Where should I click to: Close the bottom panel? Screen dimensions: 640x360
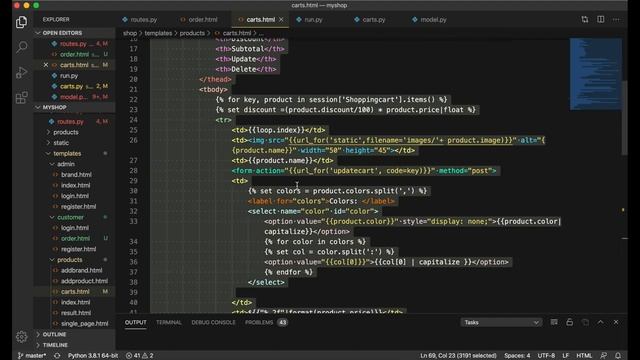[616, 322]
